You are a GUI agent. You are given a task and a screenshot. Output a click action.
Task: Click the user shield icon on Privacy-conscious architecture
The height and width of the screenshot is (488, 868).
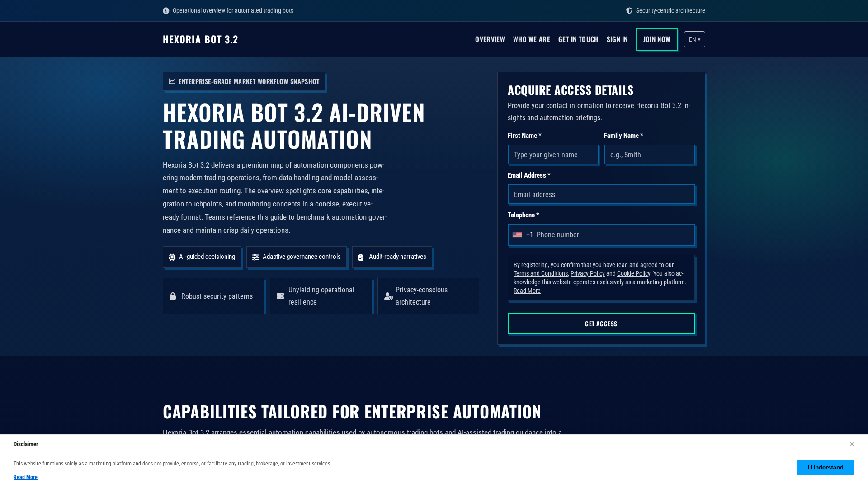(x=389, y=296)
